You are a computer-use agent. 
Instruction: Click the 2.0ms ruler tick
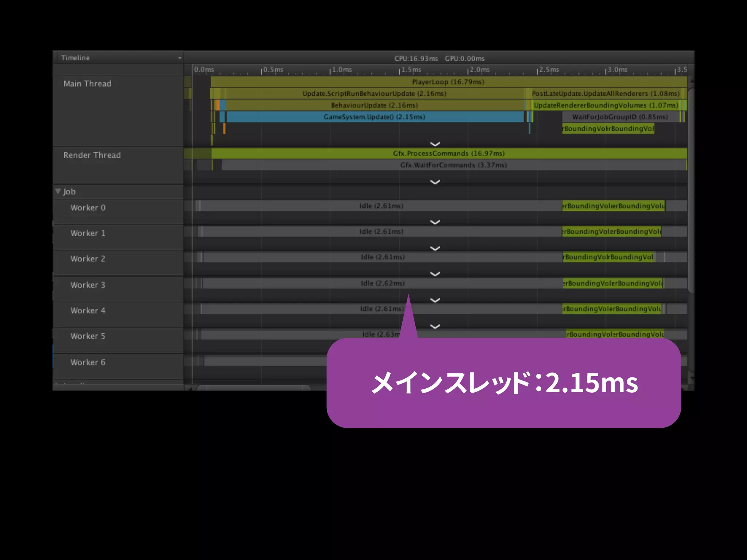pos(479,69)
